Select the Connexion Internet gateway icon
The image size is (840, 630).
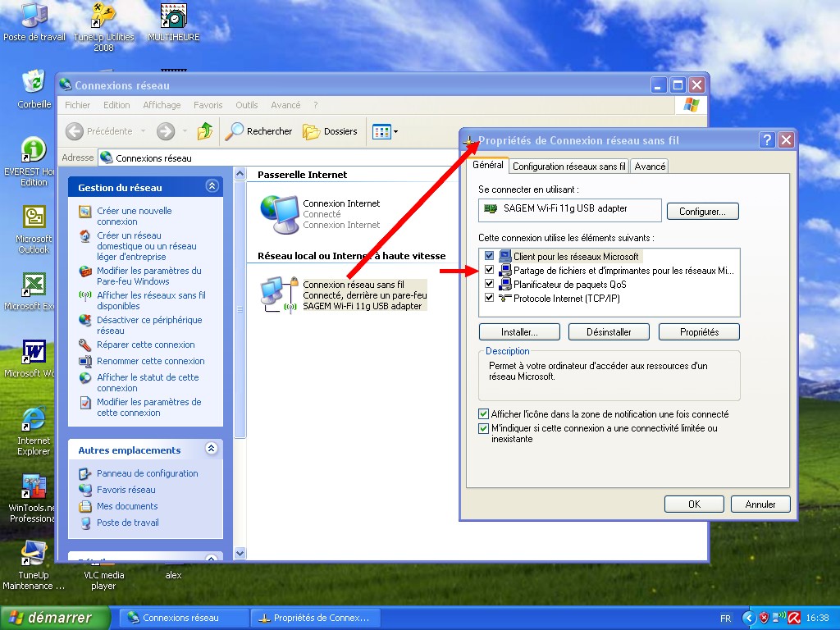[x=279, y=214]
